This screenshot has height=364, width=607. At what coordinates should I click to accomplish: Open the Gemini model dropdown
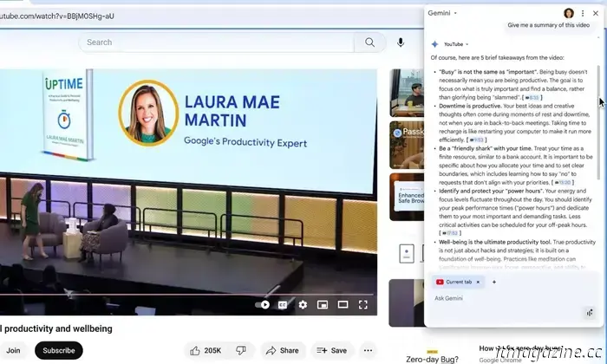coord(442,13)
